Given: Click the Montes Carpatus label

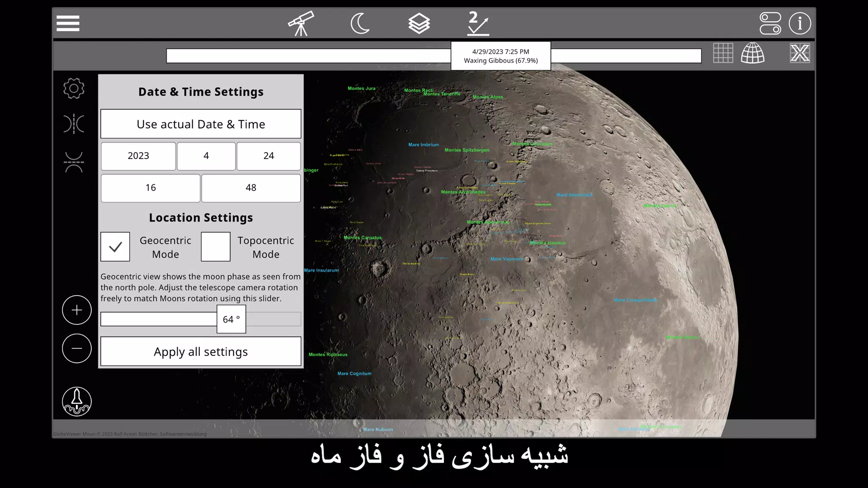Looking at the screenshot, I should (x=363, y=238).
